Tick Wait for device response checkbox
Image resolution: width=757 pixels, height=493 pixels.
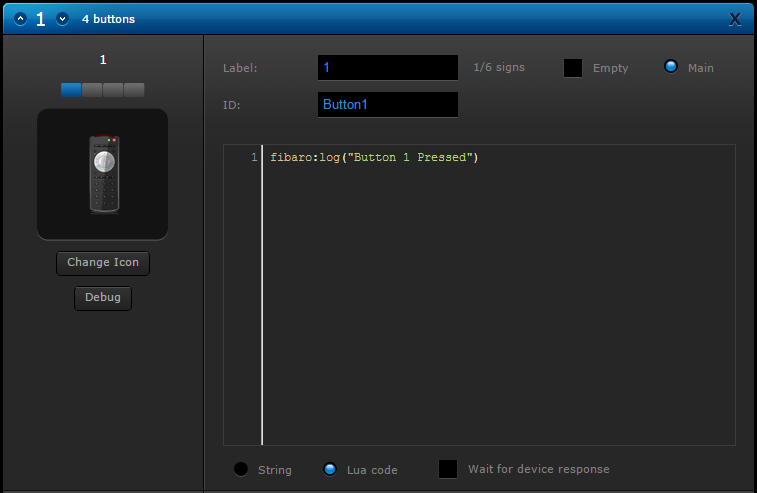click(448, 469)
